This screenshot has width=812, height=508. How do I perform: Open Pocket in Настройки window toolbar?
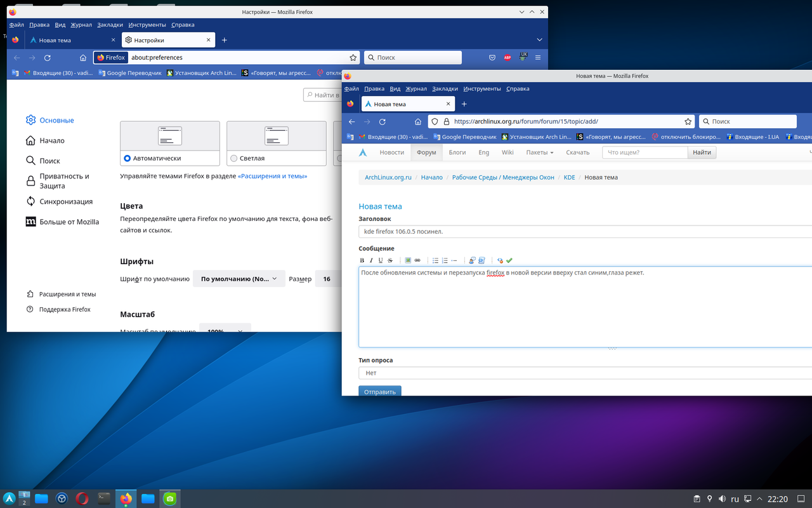point(492,57)
